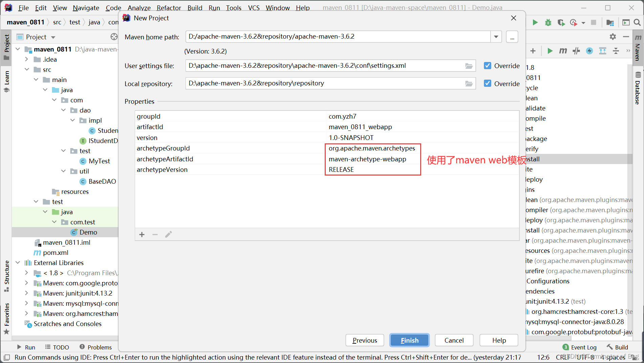Viewport: 644px width, 363px height.
Task: Open the VCS menu
Action: (x=254, y=8)
